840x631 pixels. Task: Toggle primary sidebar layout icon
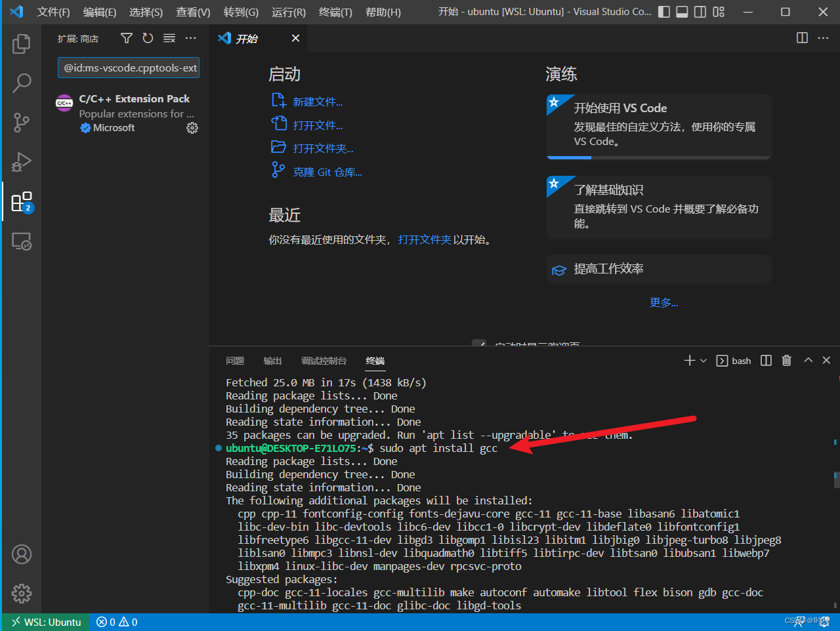pyautogui.click(x=664, y=12)
